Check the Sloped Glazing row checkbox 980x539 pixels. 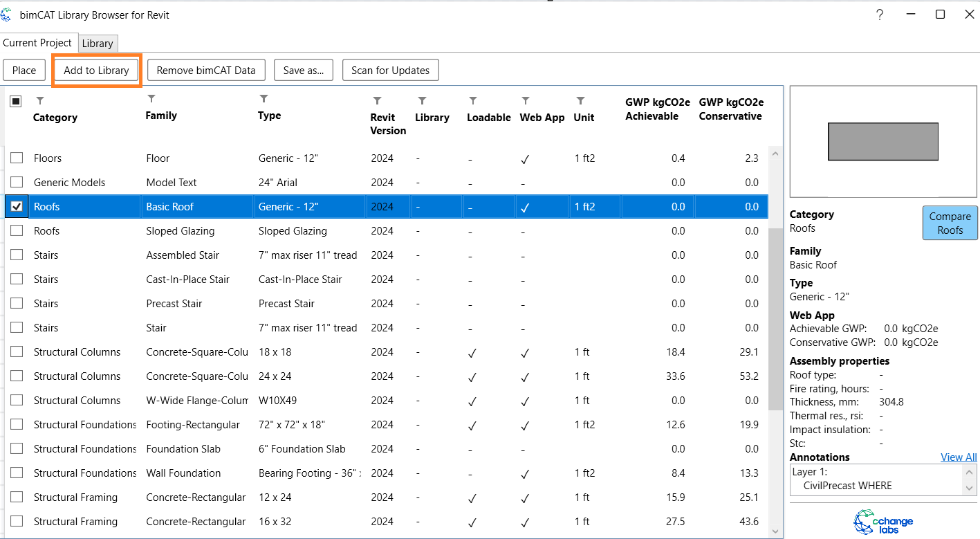pyautogui.click(x=17, y=231)
